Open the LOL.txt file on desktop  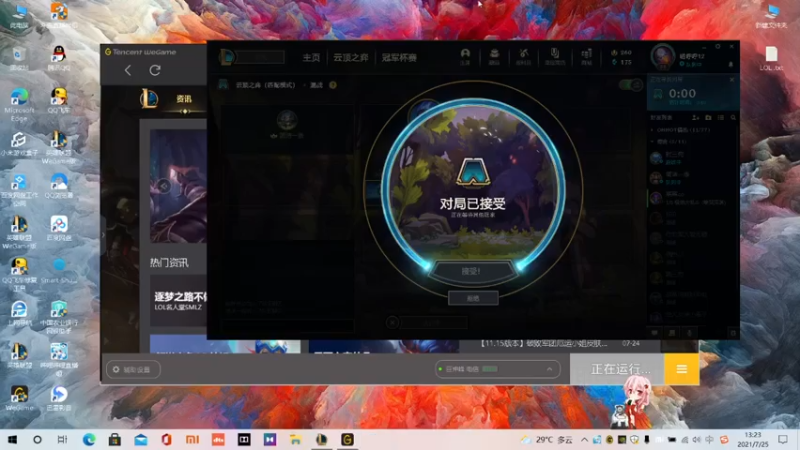[x=771, y=58]
